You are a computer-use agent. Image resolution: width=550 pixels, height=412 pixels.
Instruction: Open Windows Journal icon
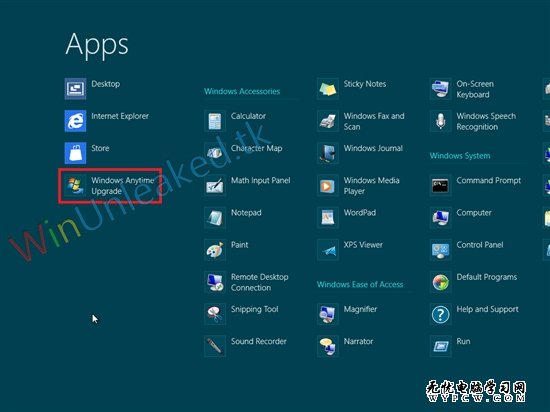[328, 153]
